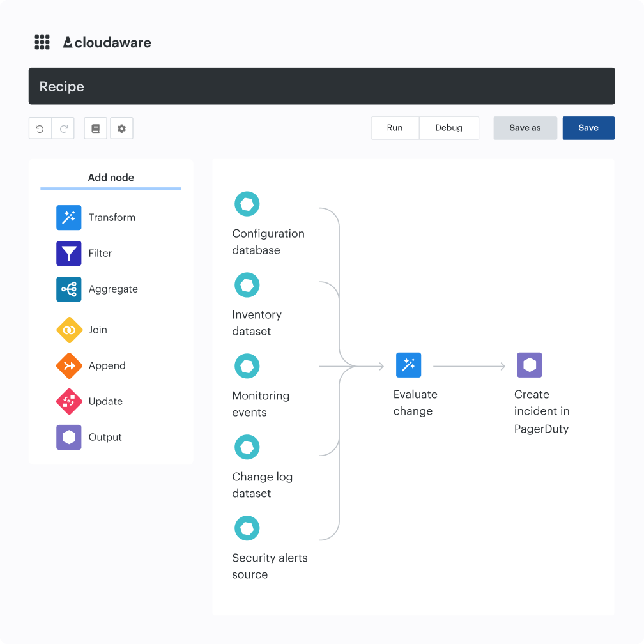Click the redo arrow icon
The image size is (644, 644).
pos(63,128)
